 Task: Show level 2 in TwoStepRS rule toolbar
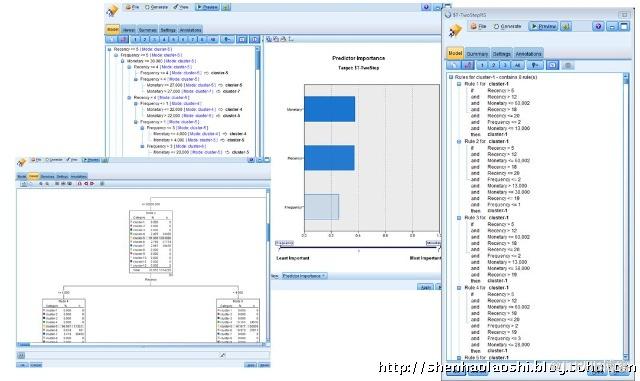pos(493,65)
